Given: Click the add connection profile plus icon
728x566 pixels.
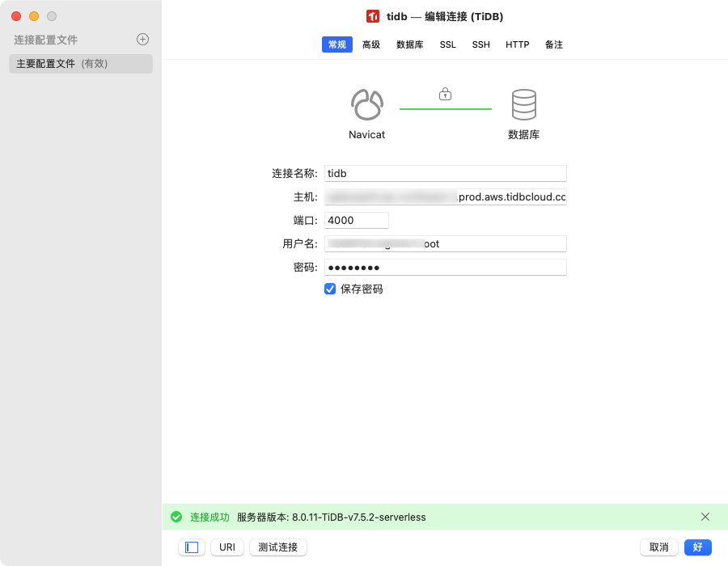Looking at the screenshot, I should coord(142,39).
